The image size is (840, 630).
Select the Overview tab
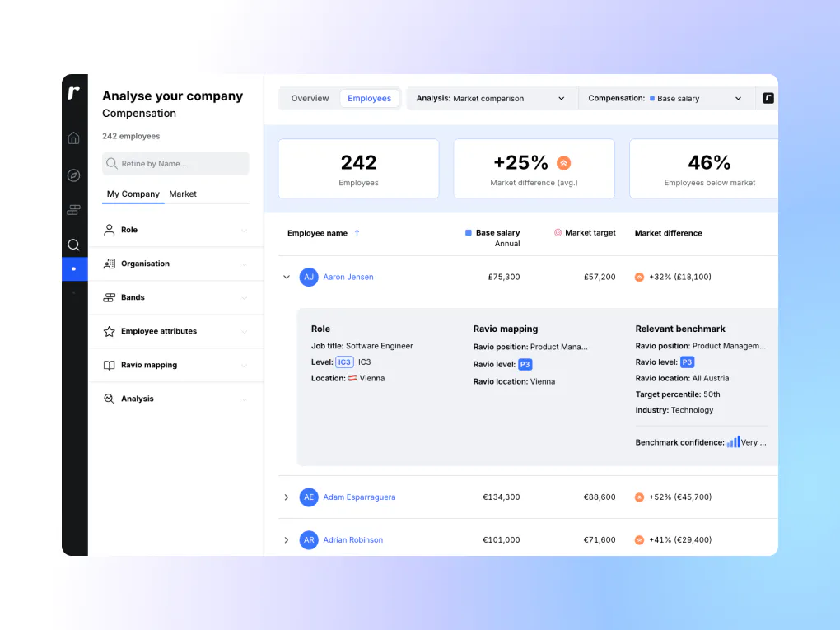[x=310, y=98]
